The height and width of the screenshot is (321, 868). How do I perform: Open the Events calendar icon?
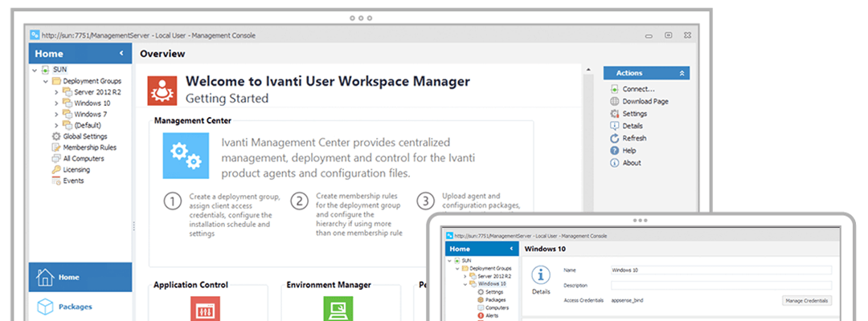coord(56,181)
